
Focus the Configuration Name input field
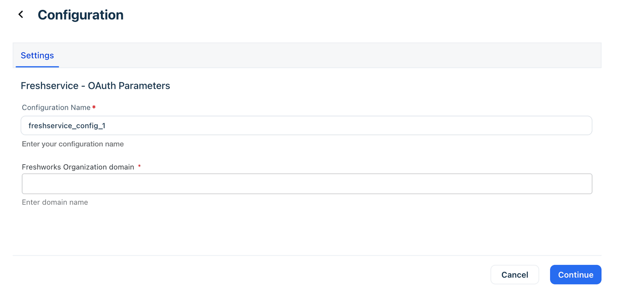[x=306, y=125]
